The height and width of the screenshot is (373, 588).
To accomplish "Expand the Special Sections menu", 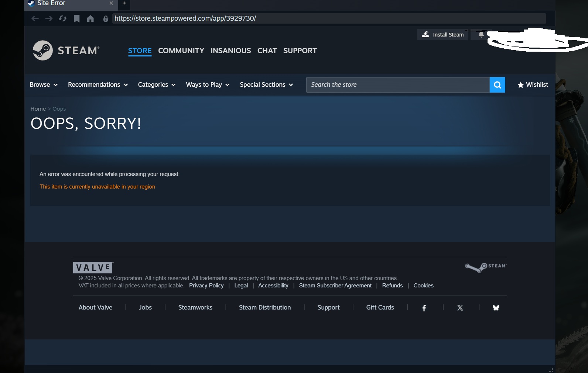I will [266, 85].
